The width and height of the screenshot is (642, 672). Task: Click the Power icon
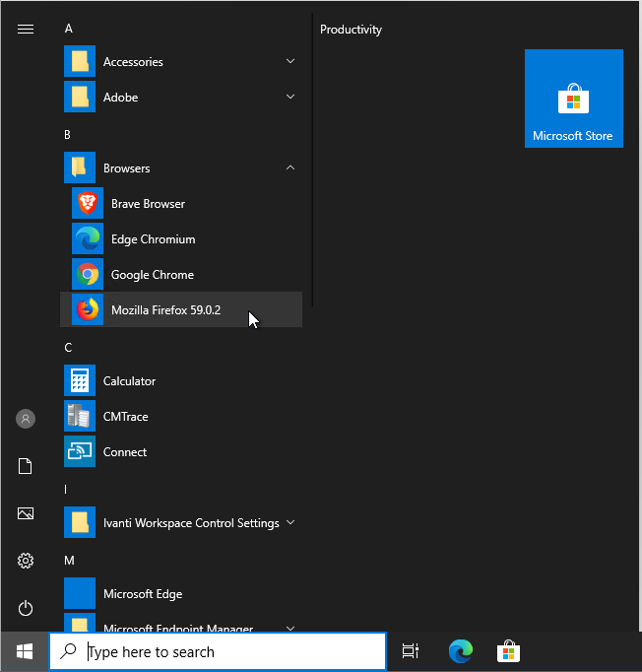tap(26, 608)
